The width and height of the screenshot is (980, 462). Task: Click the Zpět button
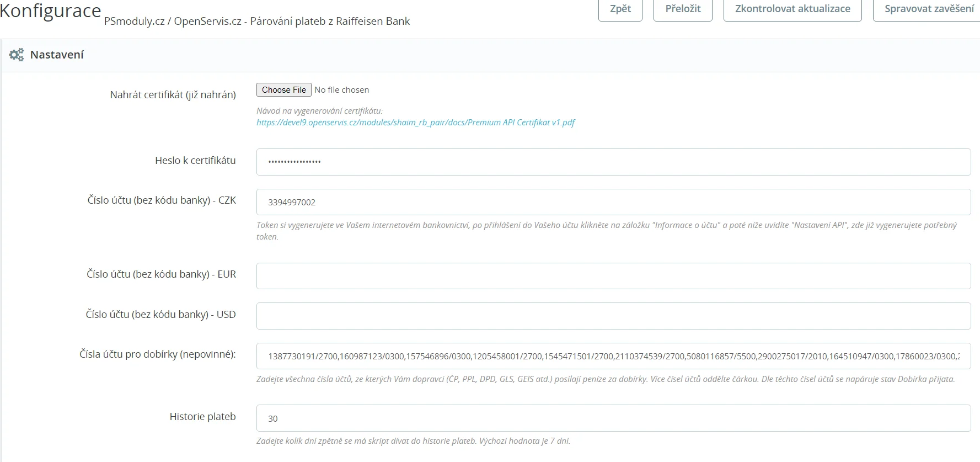coord(620,9)
